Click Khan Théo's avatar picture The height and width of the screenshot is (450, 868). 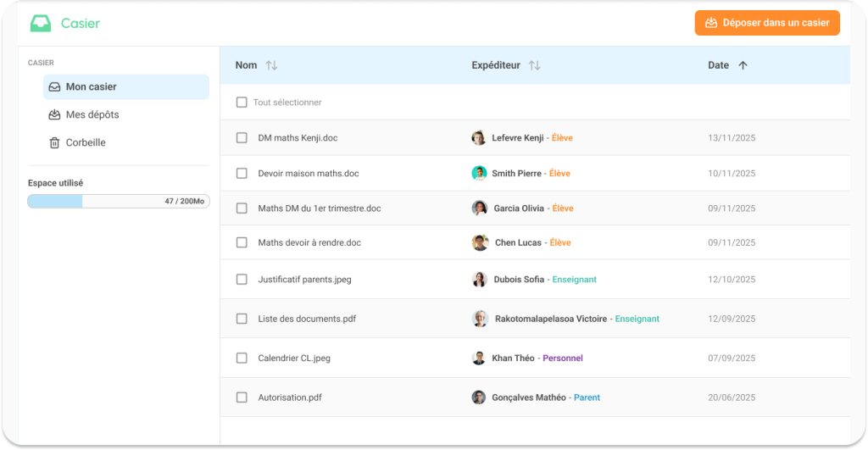coord(479,358)
